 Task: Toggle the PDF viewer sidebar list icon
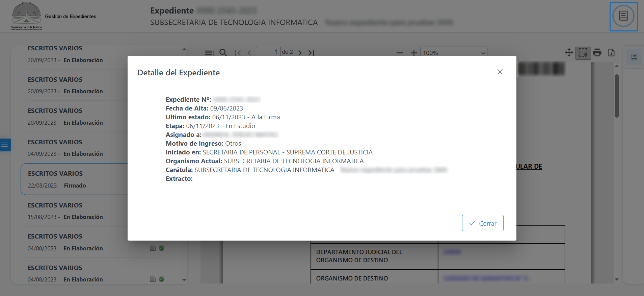coord(209,53)
